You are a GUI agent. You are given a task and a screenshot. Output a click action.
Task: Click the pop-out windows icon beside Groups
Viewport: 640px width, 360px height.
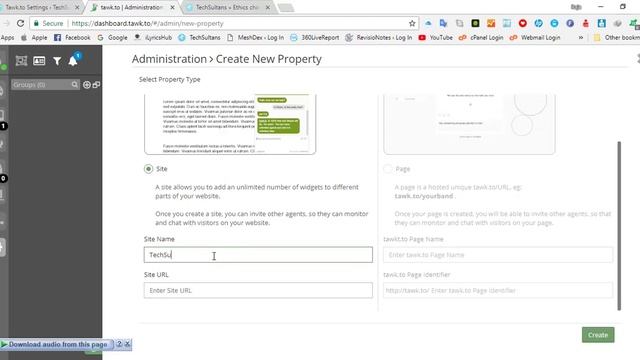(x=96, y=85)
